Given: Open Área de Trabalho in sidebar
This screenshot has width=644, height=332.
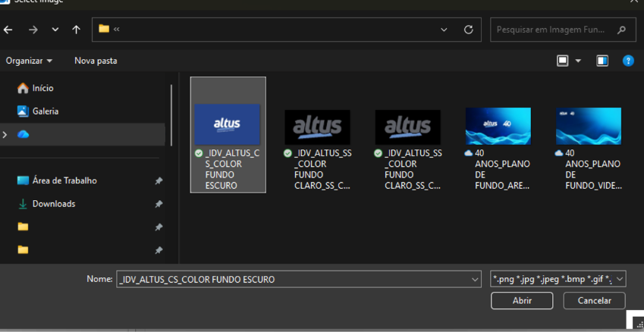Looking at the screenshot, I should point(64,180).
